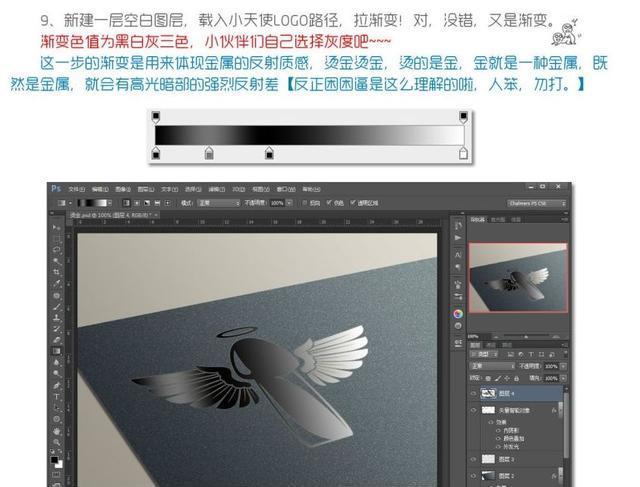Select the Horizontal Type tool
The image size is (640, 487).
[x=56, y=396]
